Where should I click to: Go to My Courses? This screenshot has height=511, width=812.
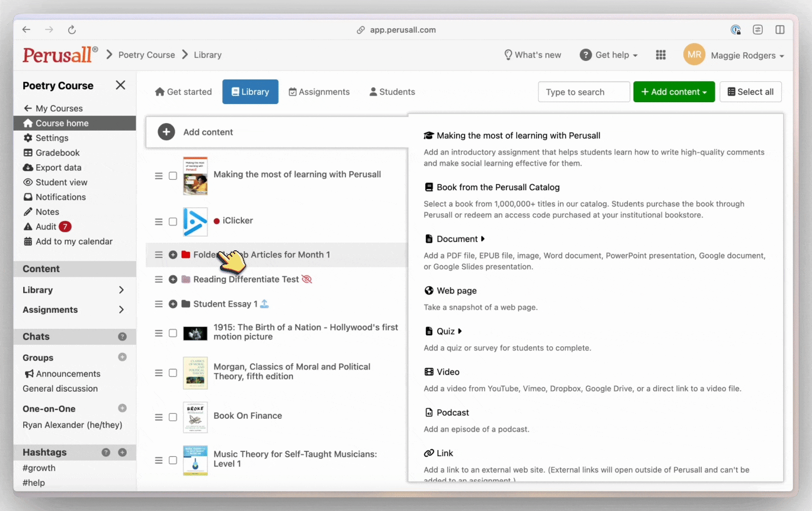click(53, 108)
